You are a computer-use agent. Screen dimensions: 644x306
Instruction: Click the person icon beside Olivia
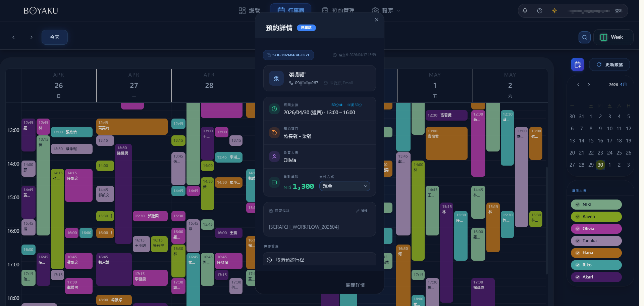pyautogui.click(x=274, y=157)
